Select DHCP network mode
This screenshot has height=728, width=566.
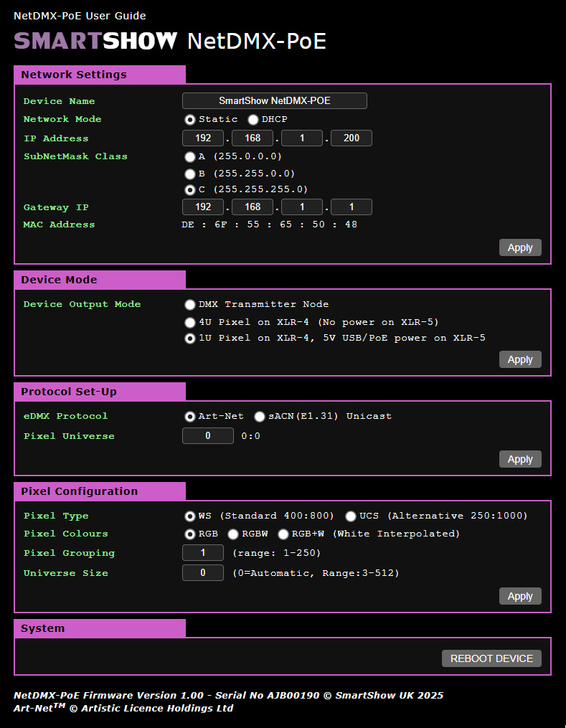click(x=253, y=120)
